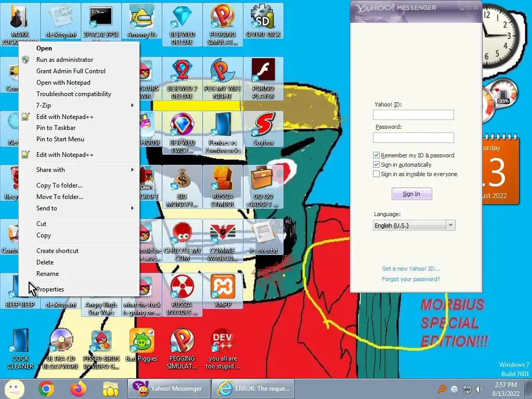The height and width of the screenshot is (399, 532).
Task: Open the Messenger menu in Yahoo Messenger
Action: (x=369, y=18)
